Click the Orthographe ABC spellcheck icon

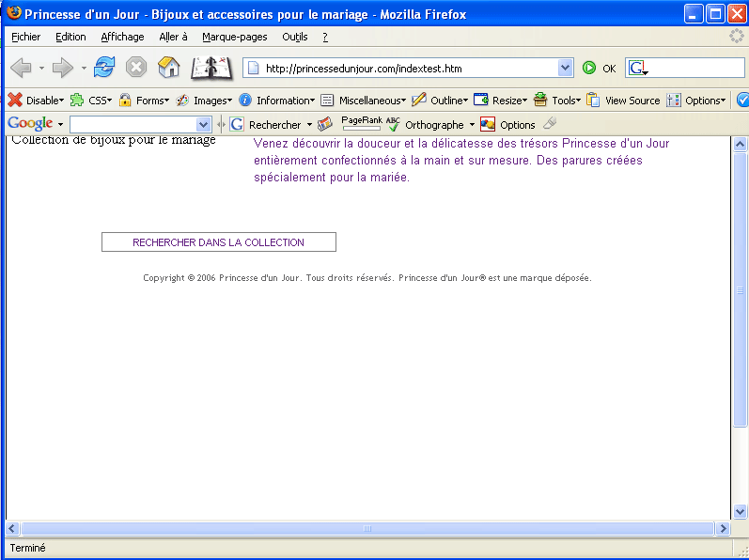coord(393,124)
